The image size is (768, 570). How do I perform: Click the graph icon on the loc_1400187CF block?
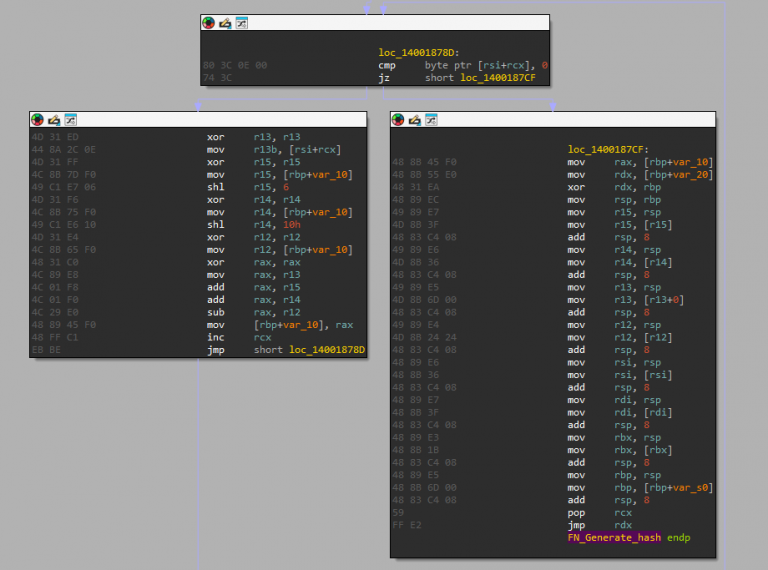tap(431, 120)
